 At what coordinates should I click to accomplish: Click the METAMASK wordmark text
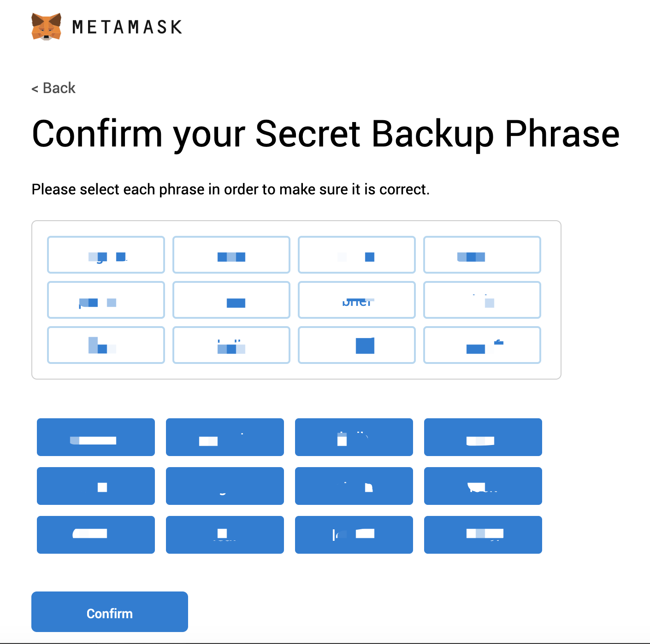tap(127, 27)
